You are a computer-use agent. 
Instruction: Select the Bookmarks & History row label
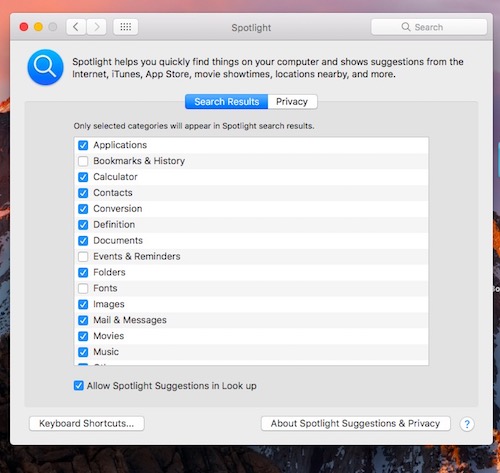point(139,161)
